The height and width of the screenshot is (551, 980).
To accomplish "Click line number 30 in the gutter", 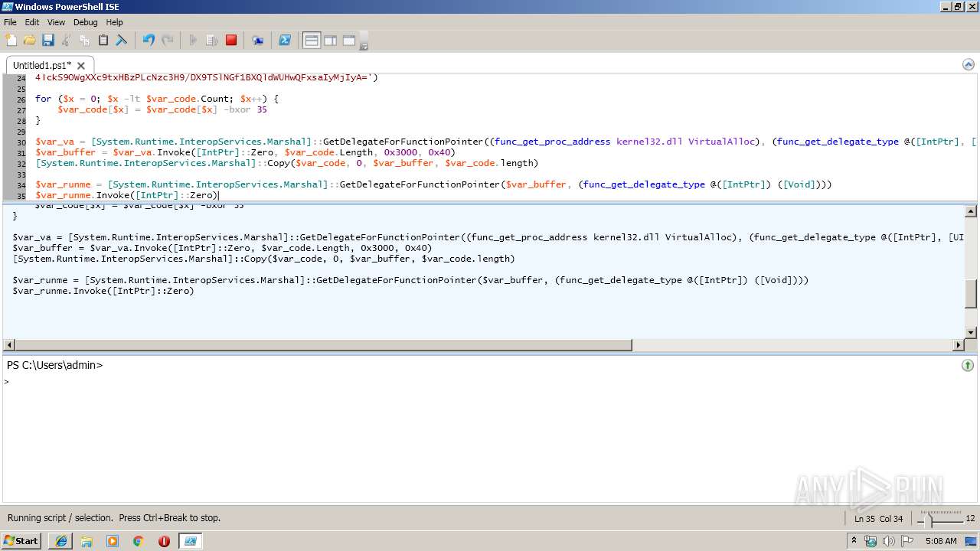I will click(20, 142).
